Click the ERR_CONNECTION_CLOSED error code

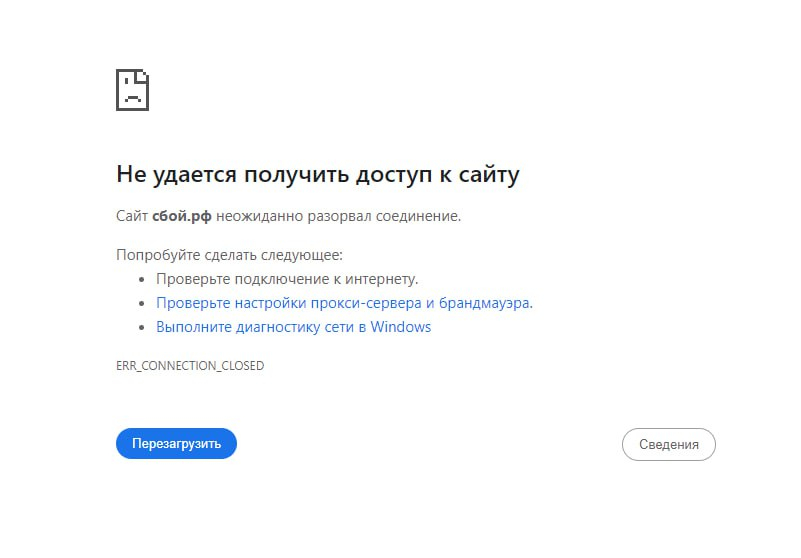[x=190, y=366]
